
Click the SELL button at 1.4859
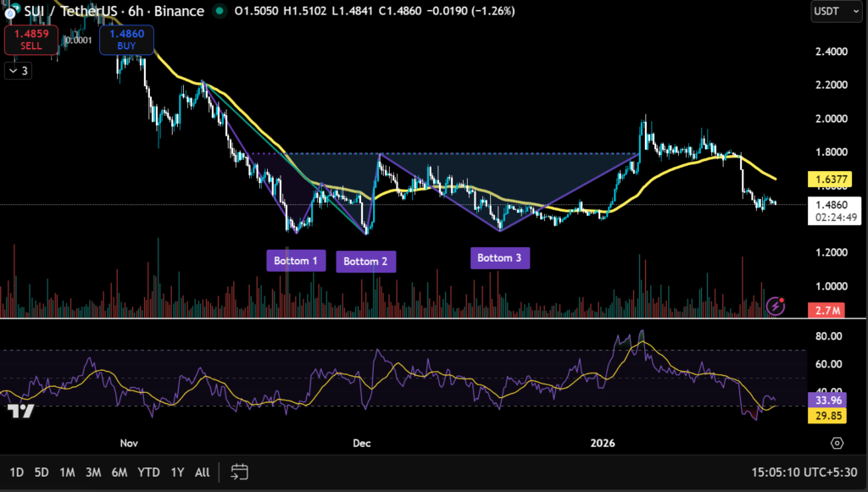click(x=31, y=39)
